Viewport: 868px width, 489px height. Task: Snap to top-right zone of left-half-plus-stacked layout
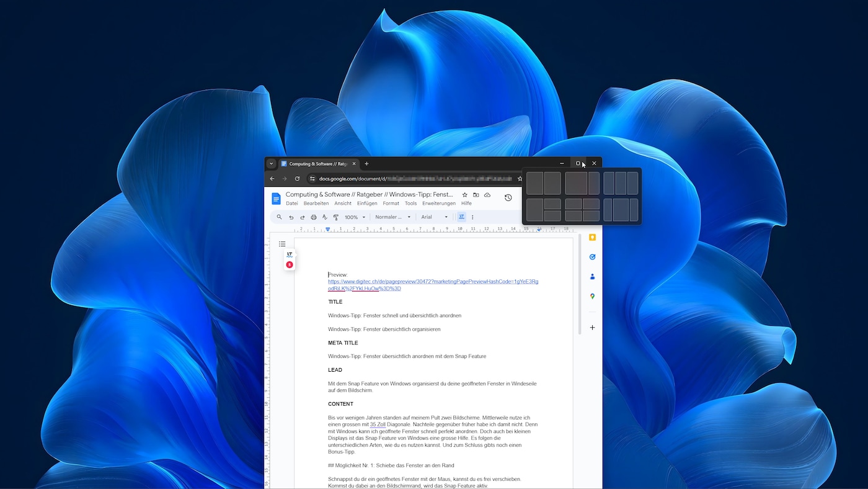click(552, 204)
